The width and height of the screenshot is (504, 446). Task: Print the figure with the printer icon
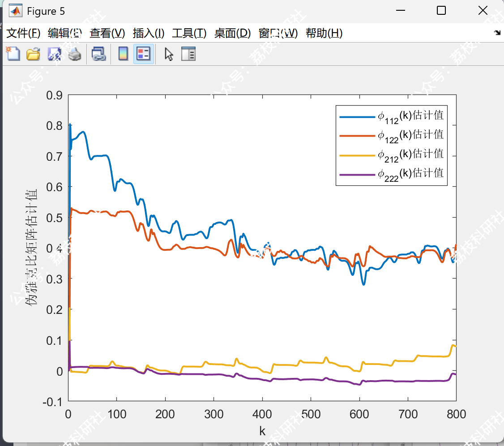[x=75, y=54]
